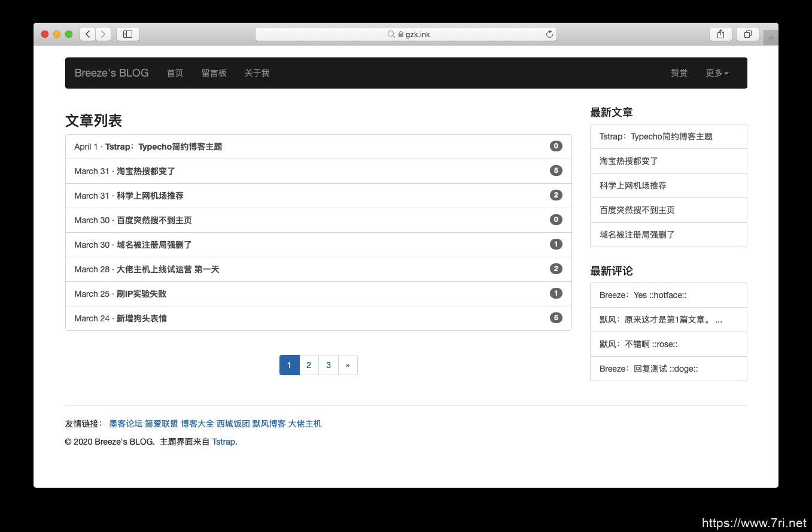This screenshot has height=532, width=812.
Task: Click comment count badge on 淘宝热搜都变了 row
Action: pos(556,171)
